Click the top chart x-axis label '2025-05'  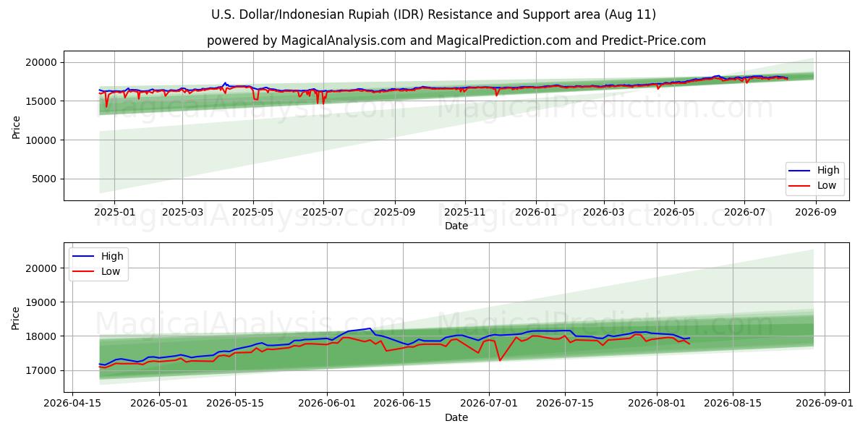click(253, 212)
